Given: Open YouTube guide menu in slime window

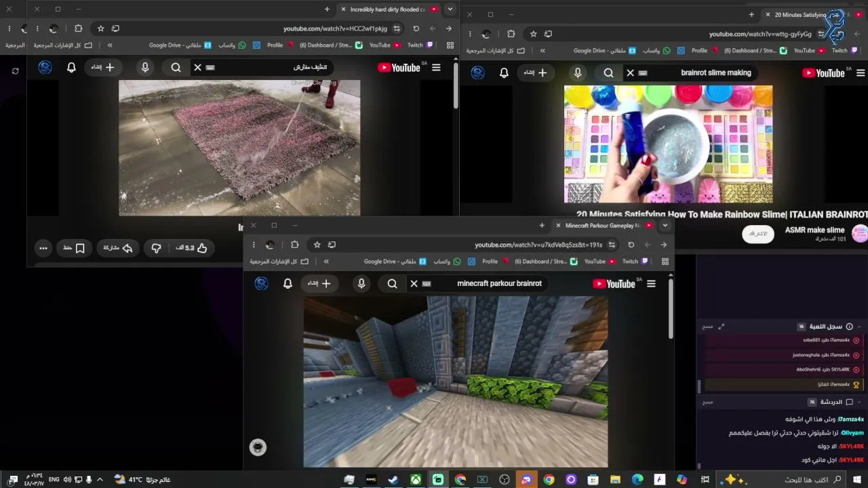Looking at the screenshot, I should pos(861,73).
